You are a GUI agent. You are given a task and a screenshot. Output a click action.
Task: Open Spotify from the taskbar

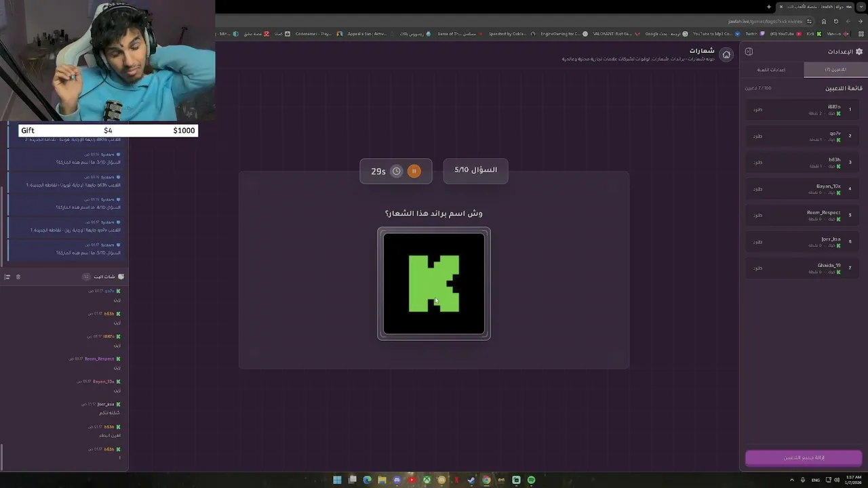[x=531, y=480]
